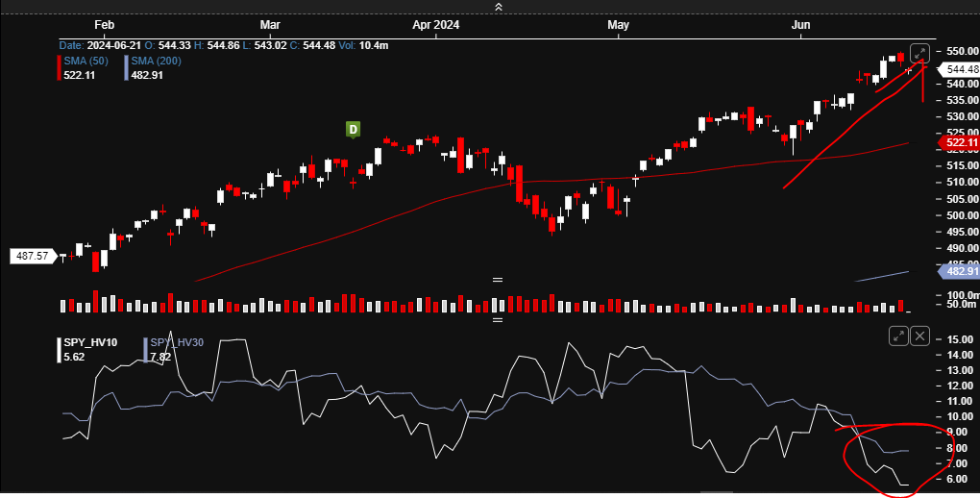Click the 10.00 volatility axis label
This screenshot has height=498, width=980.
pos(960,416)
